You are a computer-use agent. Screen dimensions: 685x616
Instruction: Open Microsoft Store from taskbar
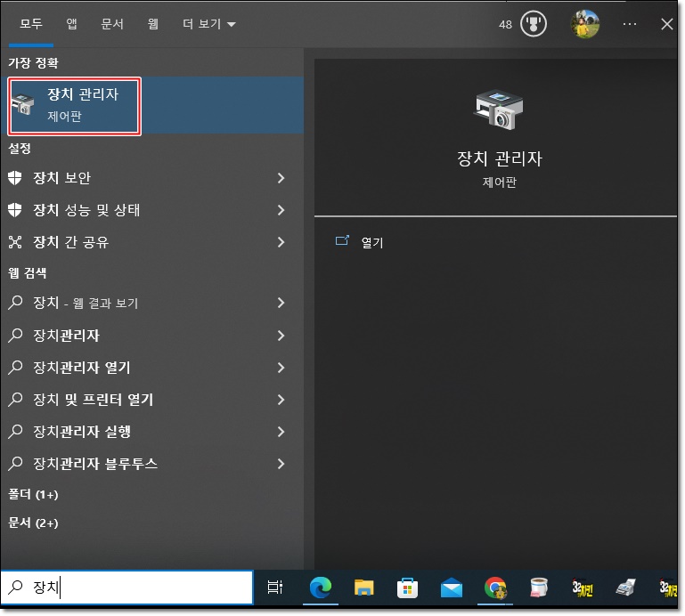point(407,588)
